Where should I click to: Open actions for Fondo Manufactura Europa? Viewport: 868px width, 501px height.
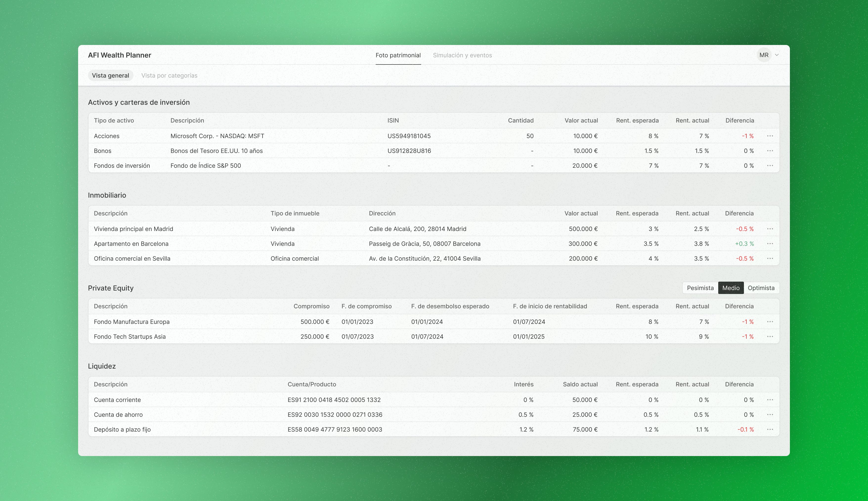[770, 322]
